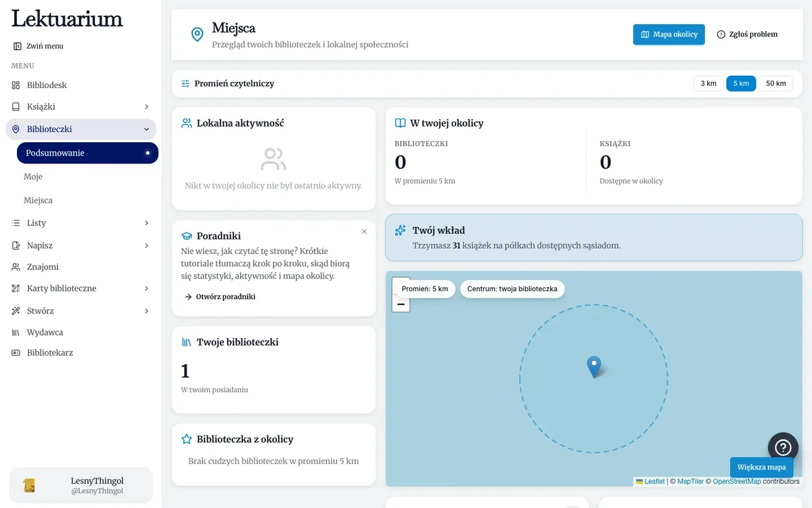Click the Wydawca shelf icon

(x=16, y=333)
